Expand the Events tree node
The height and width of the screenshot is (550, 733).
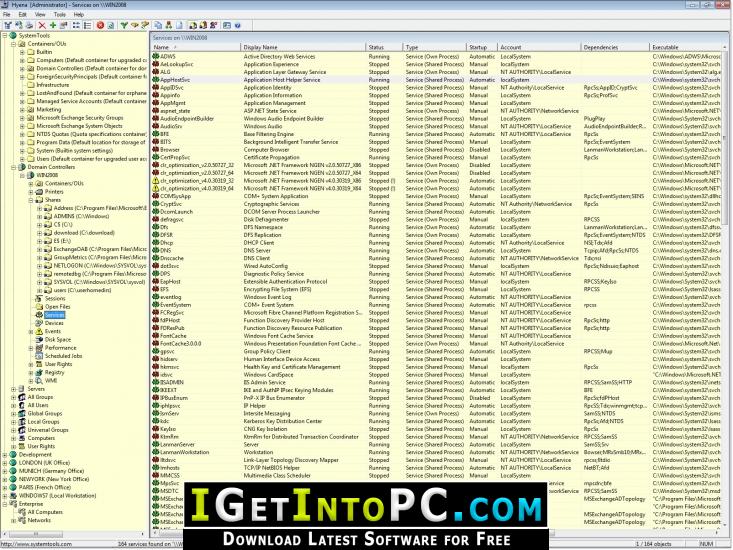(31, 331)
